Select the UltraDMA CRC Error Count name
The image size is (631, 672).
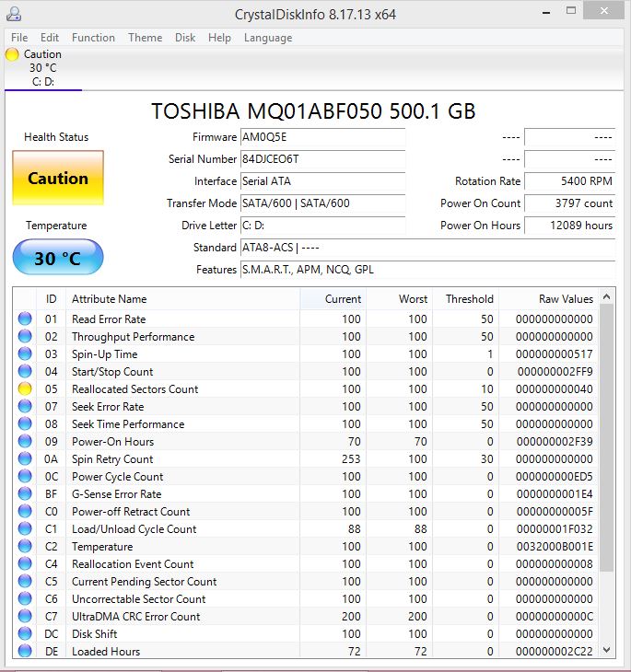(136, 617)
